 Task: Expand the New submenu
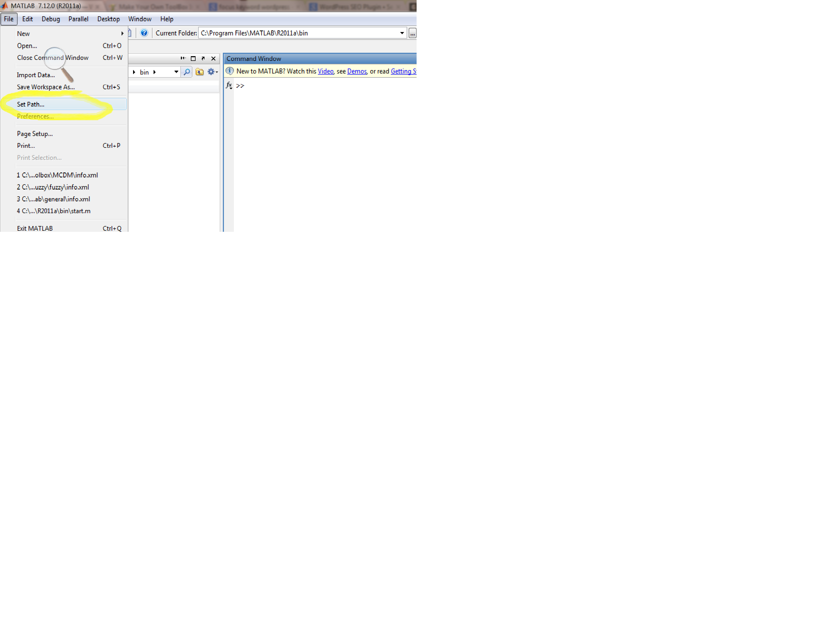point(71,34)
